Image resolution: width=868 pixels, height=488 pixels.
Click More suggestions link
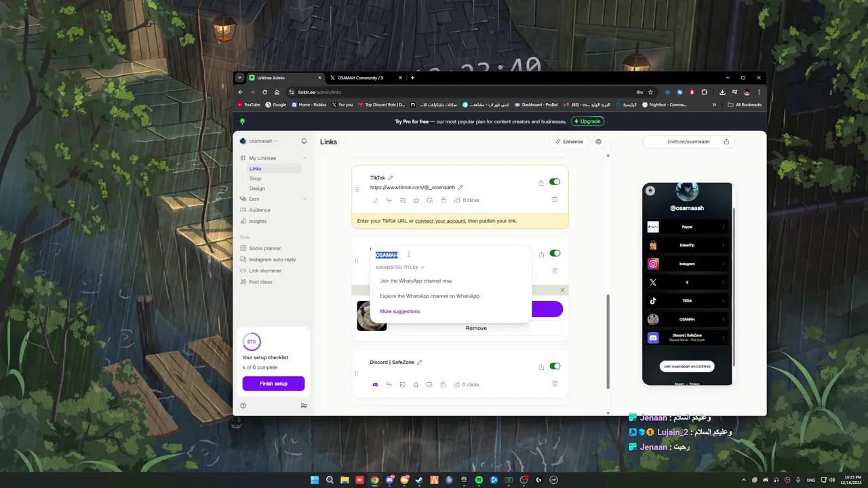tap(400, 312)
